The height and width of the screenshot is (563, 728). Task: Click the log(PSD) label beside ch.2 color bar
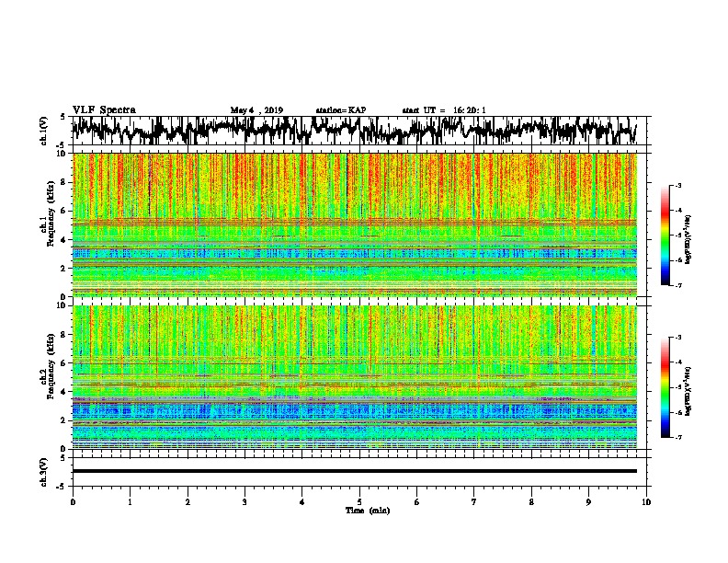[688, 391]
